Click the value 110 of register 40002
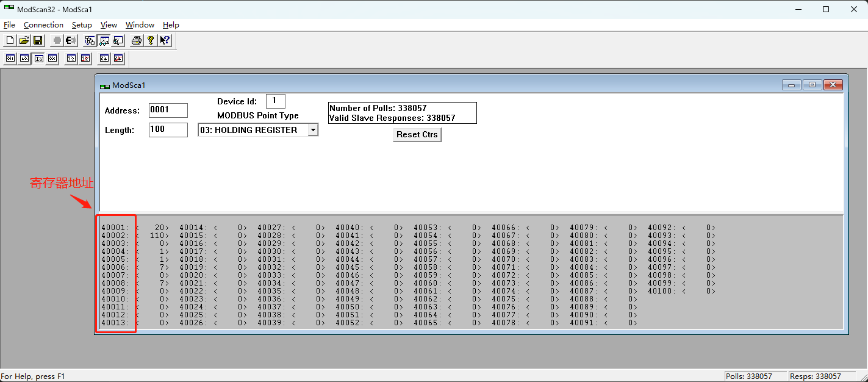The image size is (868, 382). pyautogui.click(x=156, y=236)
